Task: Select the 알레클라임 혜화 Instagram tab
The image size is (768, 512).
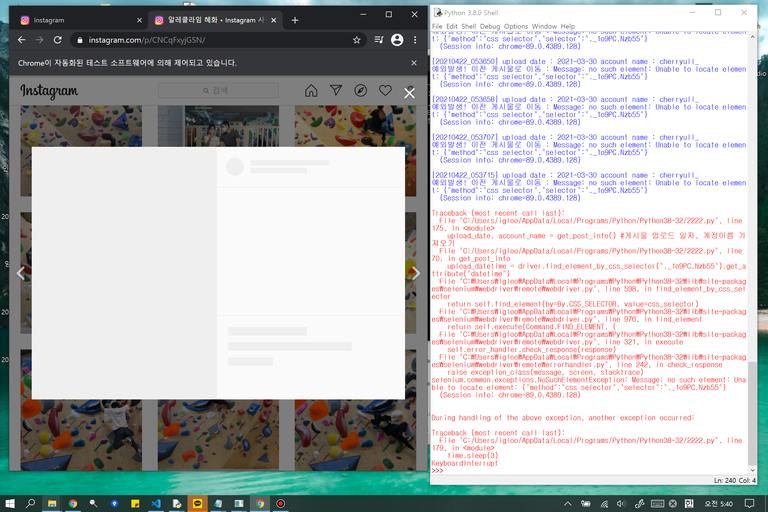Action: pyautogui.click(x=215, y=20)
